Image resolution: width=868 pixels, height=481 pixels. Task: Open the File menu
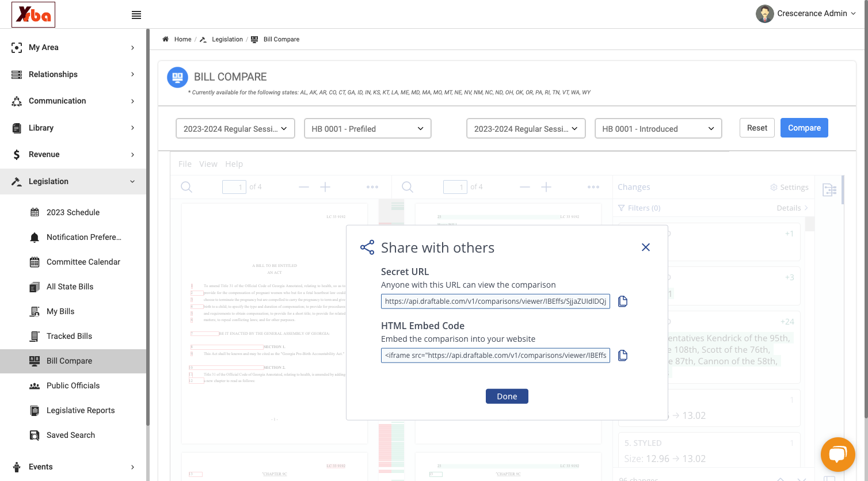pyautogui.click(x=185, y=164)
